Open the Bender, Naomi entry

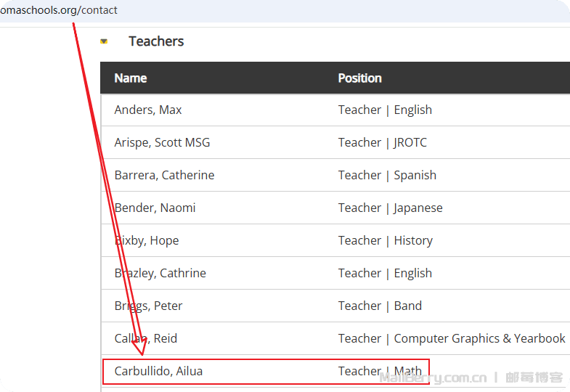coord(155,208)
